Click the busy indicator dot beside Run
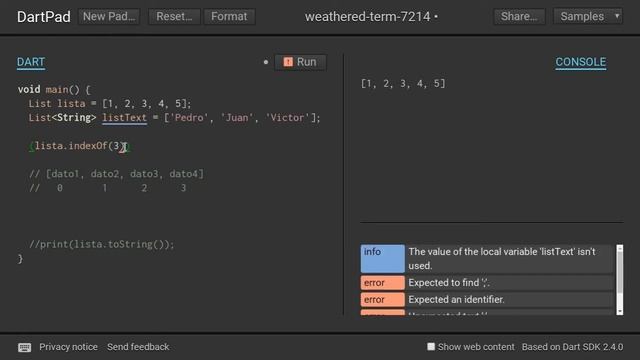The image size is (640, 360). [266, 62]
